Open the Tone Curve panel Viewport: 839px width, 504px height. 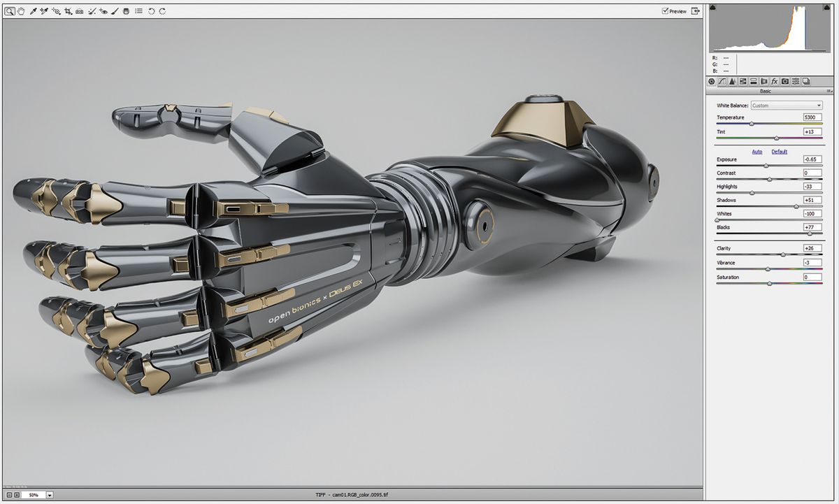coord(722,81)
